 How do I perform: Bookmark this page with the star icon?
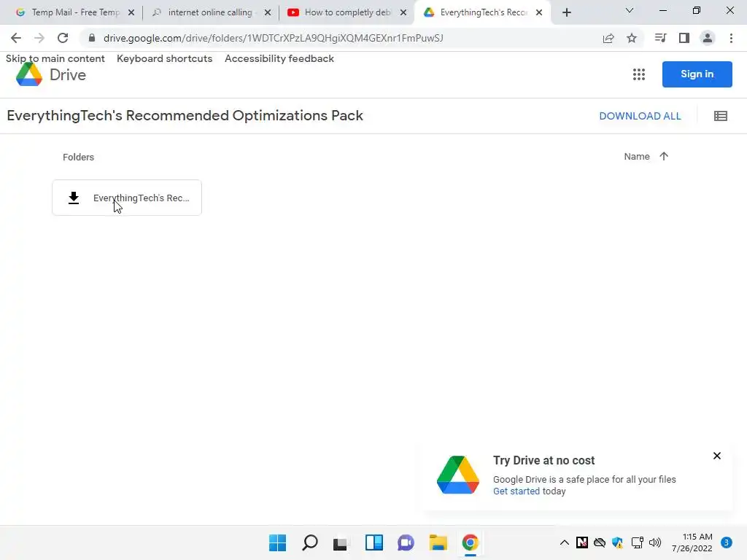(x=632, y=38)
